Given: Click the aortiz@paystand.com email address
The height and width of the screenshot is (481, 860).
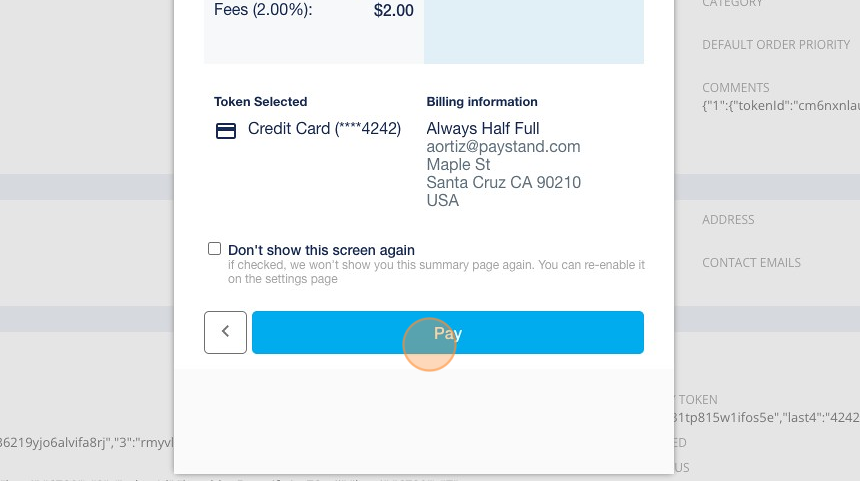Looking at the screenshot, I should pyautogui.click(x=503, y=146).
